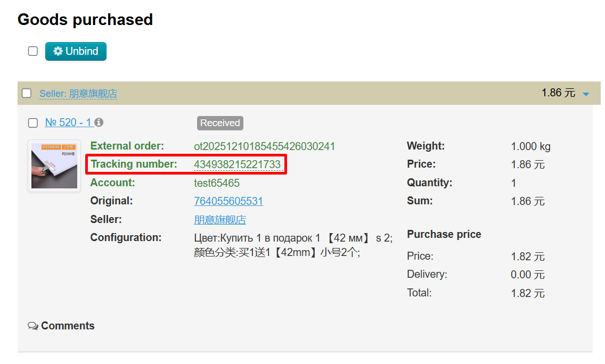Follow the 朋意旗舰店 link in Seller detail row
The width and height of the screenshot is (605, 364).
point(220,220)
